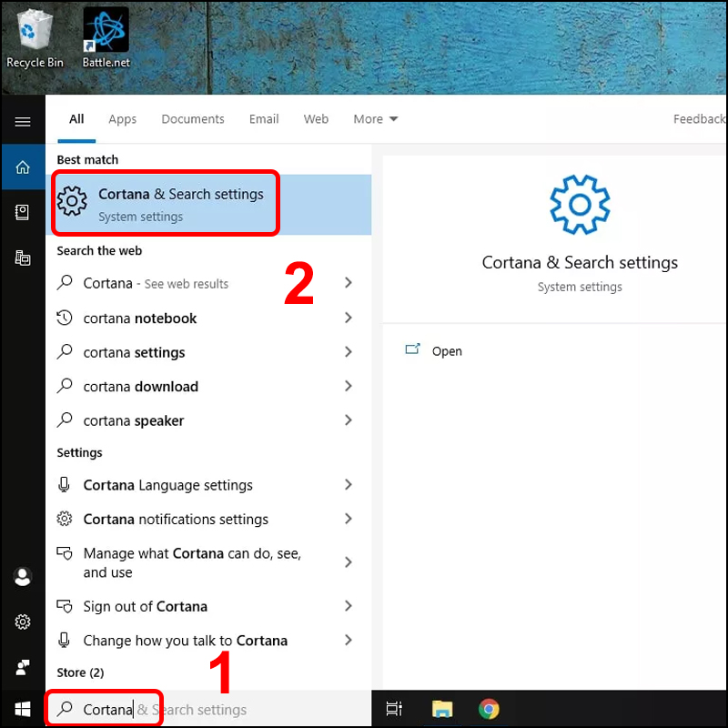Viewport: 728px width, 728px height.
Task: Expand arrow next to 'Manage what Cortana can do'
Action: [x=349, y=562]
